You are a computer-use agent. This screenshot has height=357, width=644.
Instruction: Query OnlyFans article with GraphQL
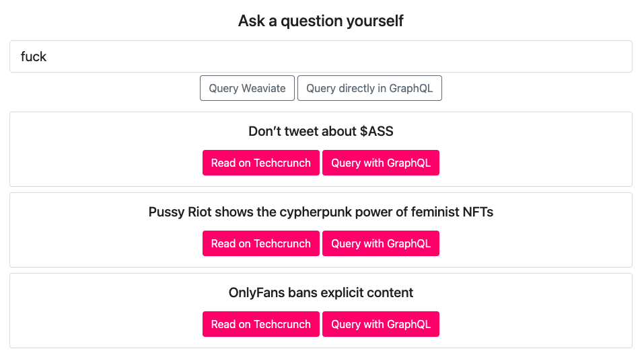pos(380,324)
